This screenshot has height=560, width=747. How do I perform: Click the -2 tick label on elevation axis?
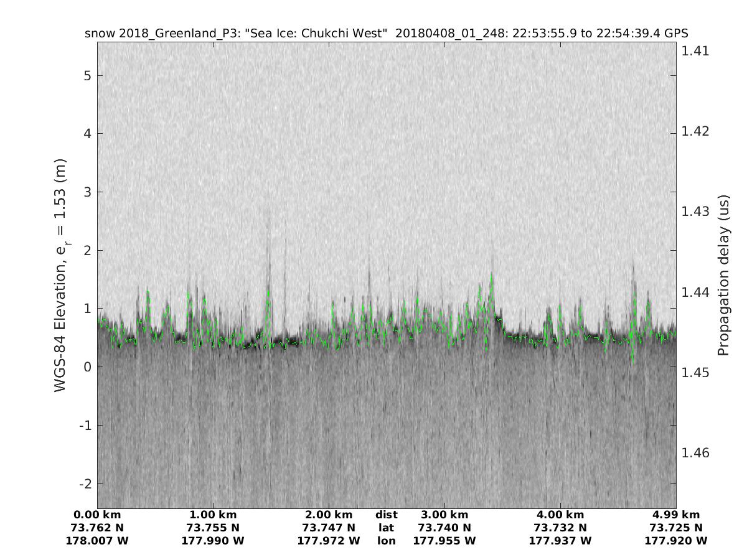[85, 483]
